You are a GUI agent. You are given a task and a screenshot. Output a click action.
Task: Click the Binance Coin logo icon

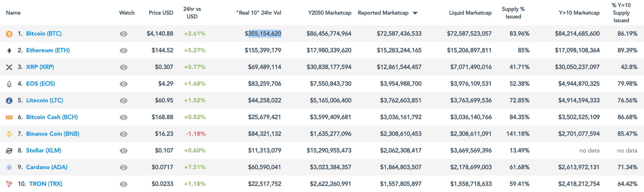tap(9, 134)
